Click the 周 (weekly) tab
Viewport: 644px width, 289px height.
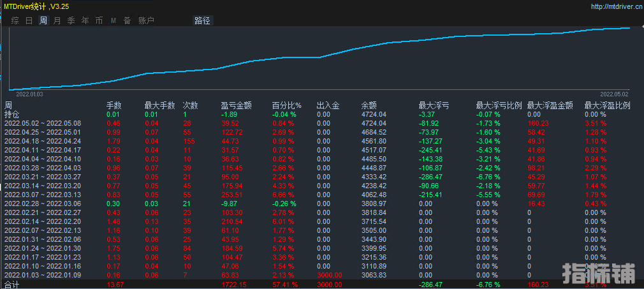[x=43, y=20]
